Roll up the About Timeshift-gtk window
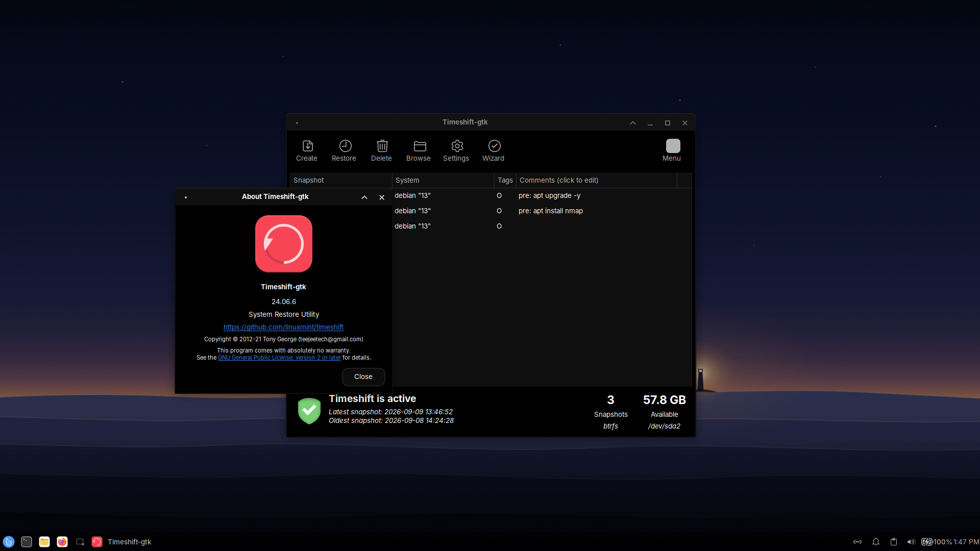The height and width of the screenshot is (551, 980). (x=364, y=197)
